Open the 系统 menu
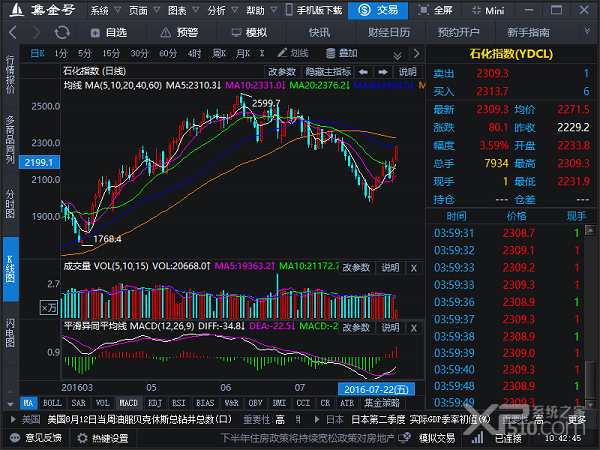 105,10
